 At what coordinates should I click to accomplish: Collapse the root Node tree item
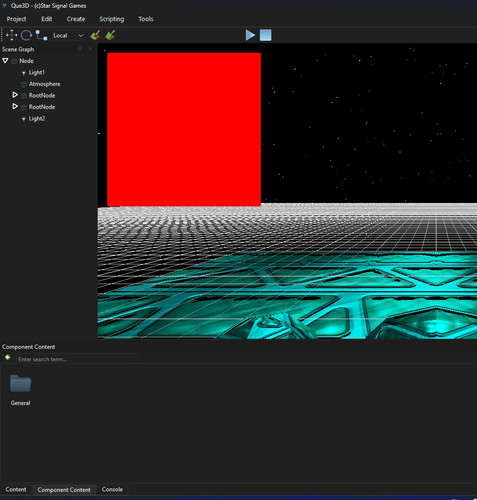5,61
